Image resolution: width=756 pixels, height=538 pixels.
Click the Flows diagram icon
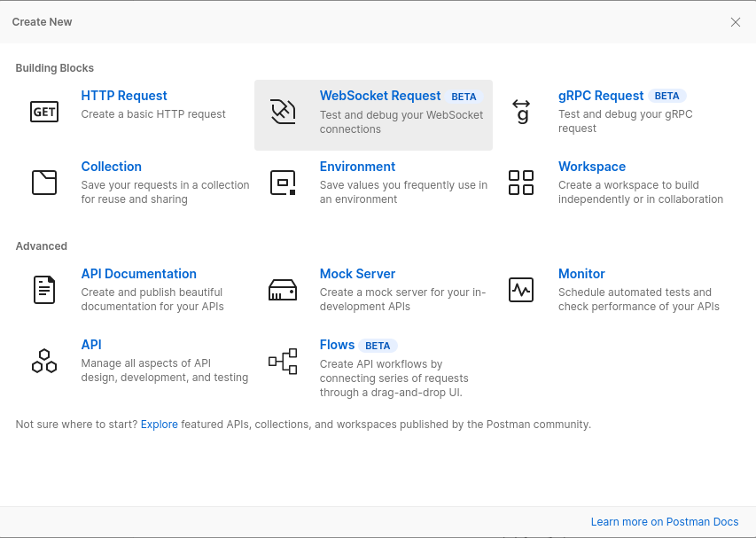pyautogui.click(x=283, y=361)
